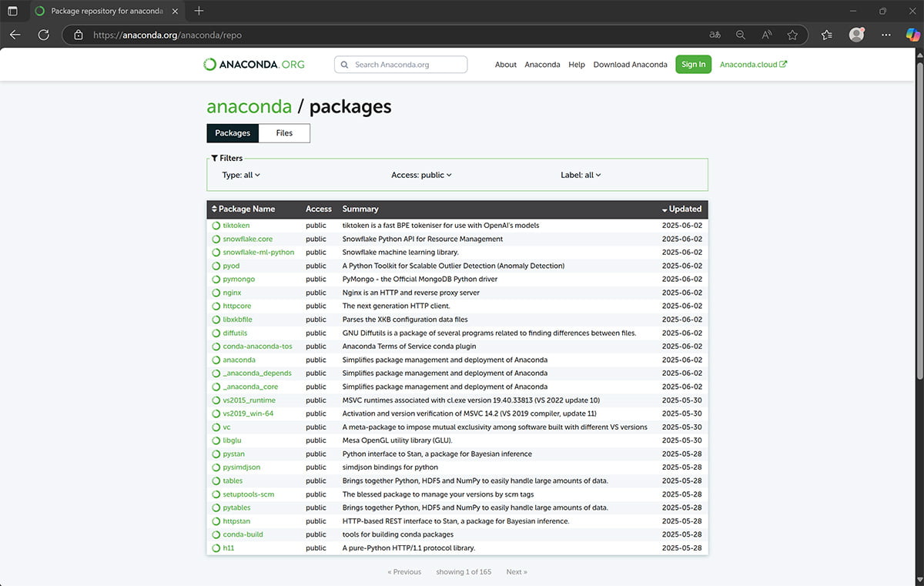The image size is (924, 586).
Task: View site information lock icon
Action: [x=78, y=35]
